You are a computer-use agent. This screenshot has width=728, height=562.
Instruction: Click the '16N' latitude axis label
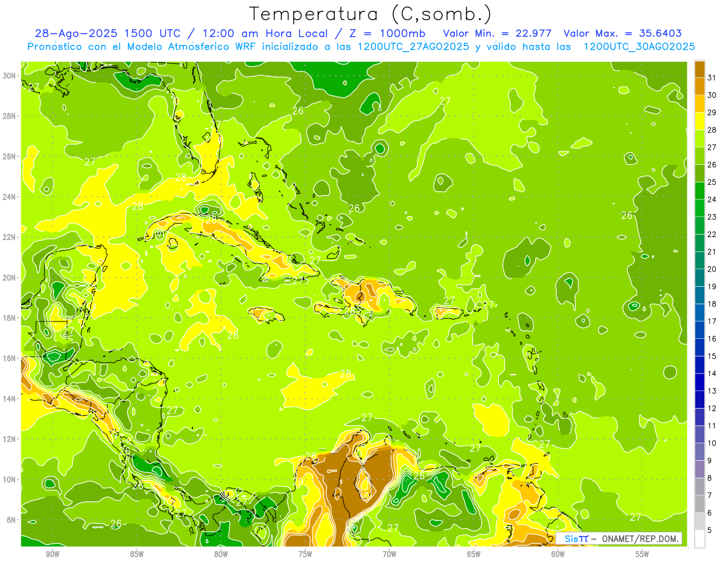pos(10,358)
